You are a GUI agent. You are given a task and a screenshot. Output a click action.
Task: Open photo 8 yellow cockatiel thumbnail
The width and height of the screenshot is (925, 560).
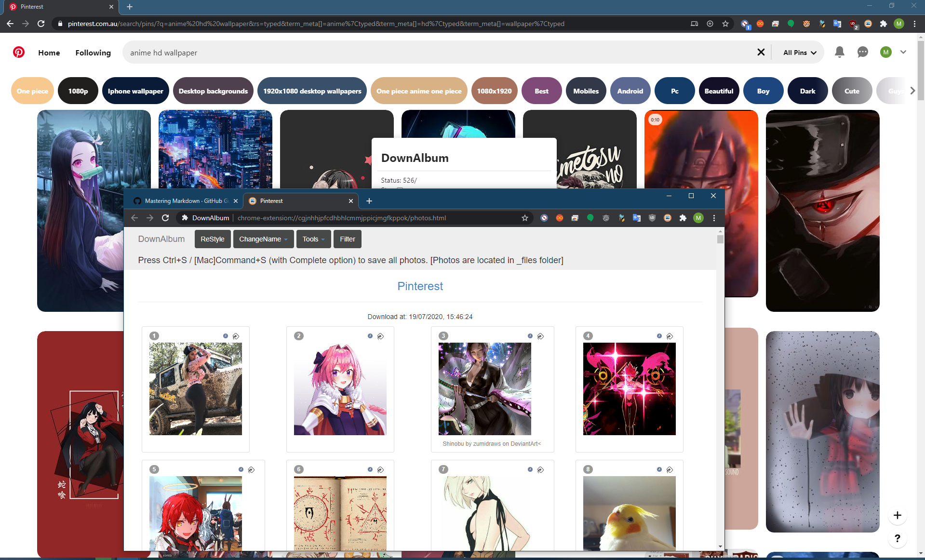point(629,513)
